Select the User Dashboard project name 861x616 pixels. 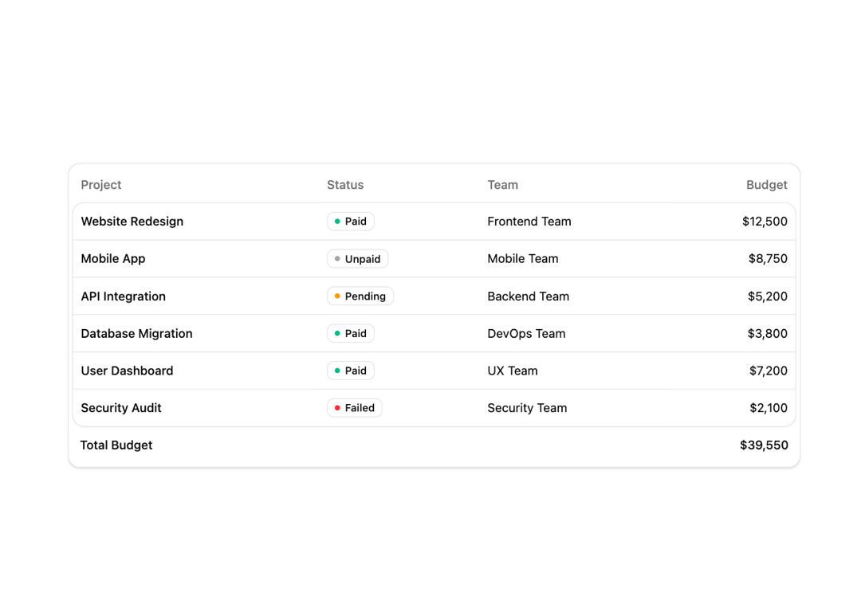127,371
